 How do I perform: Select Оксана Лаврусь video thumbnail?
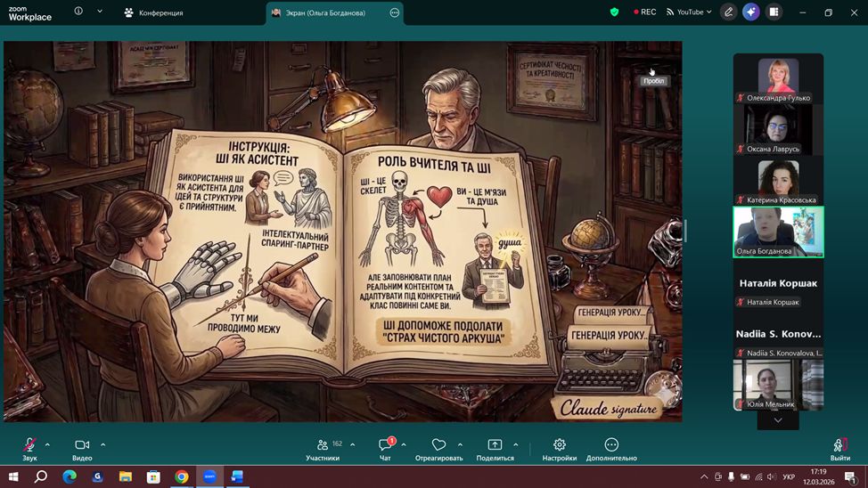[x=778, y=129]
